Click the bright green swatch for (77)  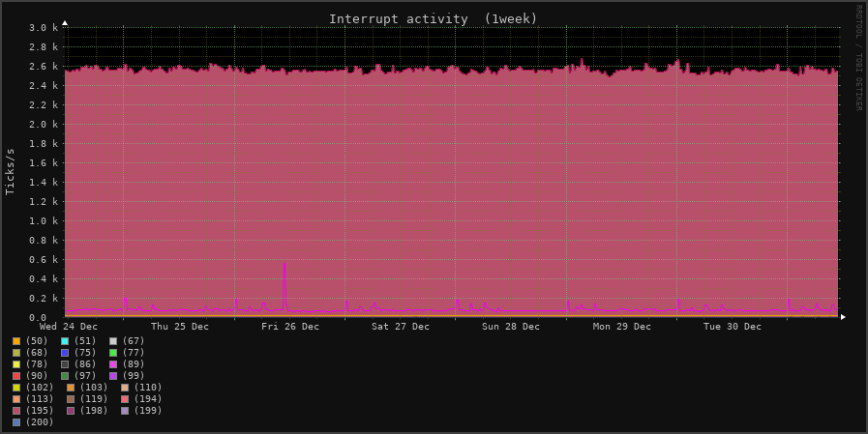[113, 353]
